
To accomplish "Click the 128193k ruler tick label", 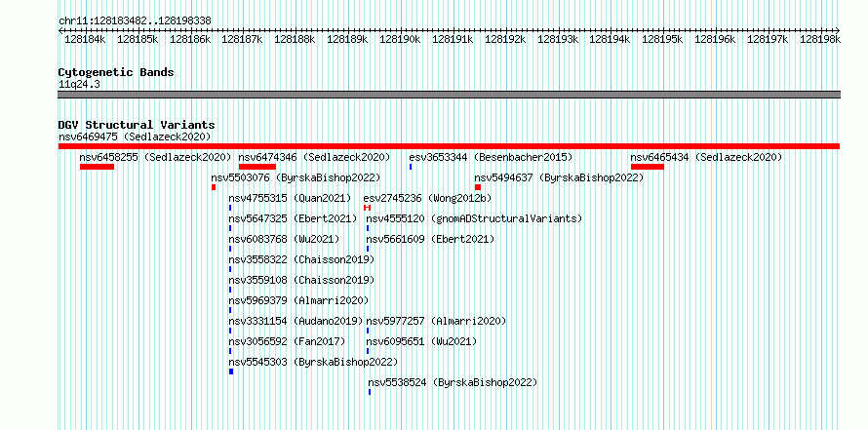I will click(558, 39).
